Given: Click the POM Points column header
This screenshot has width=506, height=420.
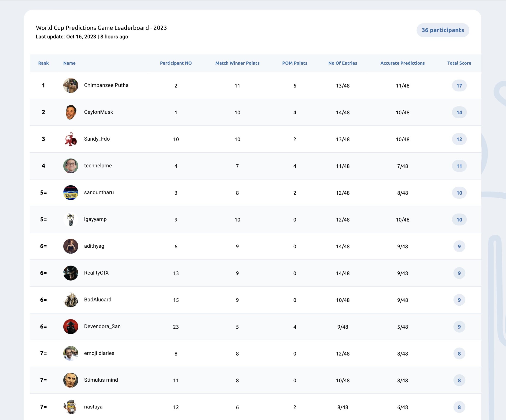Looking at the screenshot, I should pos(295,63).
